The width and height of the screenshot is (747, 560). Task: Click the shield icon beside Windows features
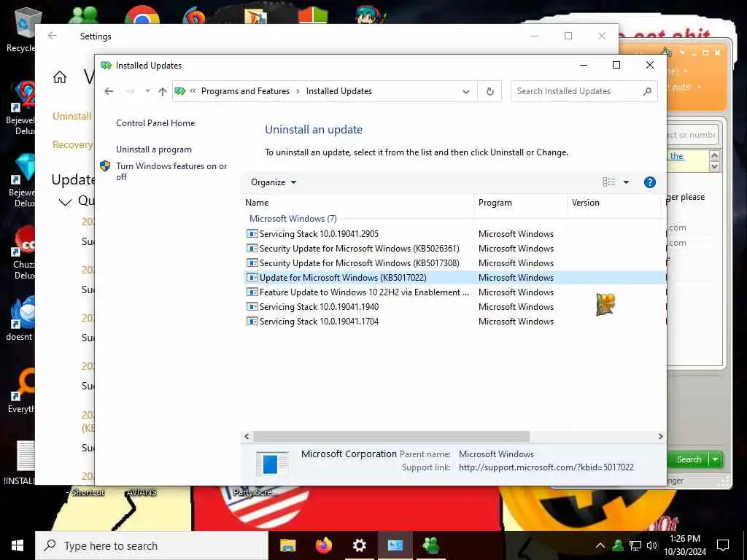coord(105,166)
